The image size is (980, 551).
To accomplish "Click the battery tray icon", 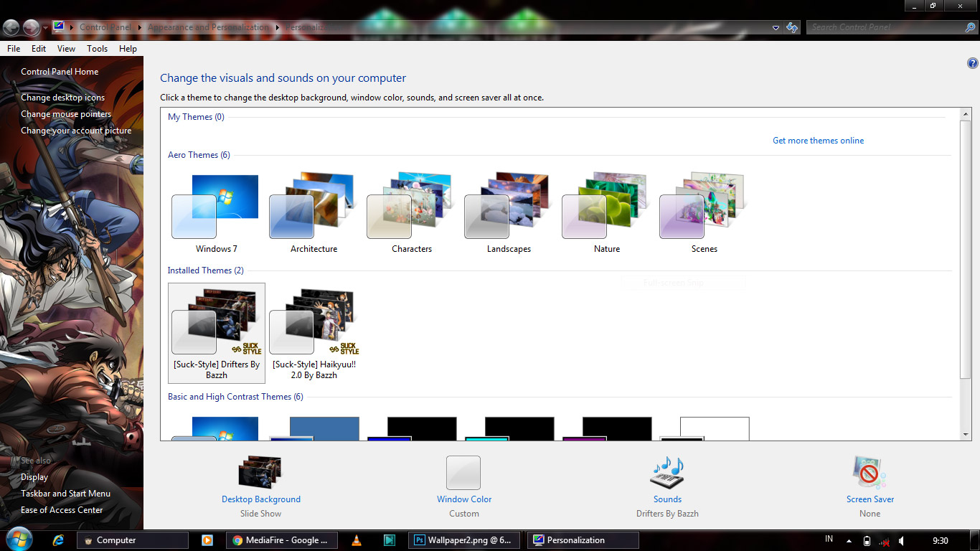I will click(x=867, y=541).
